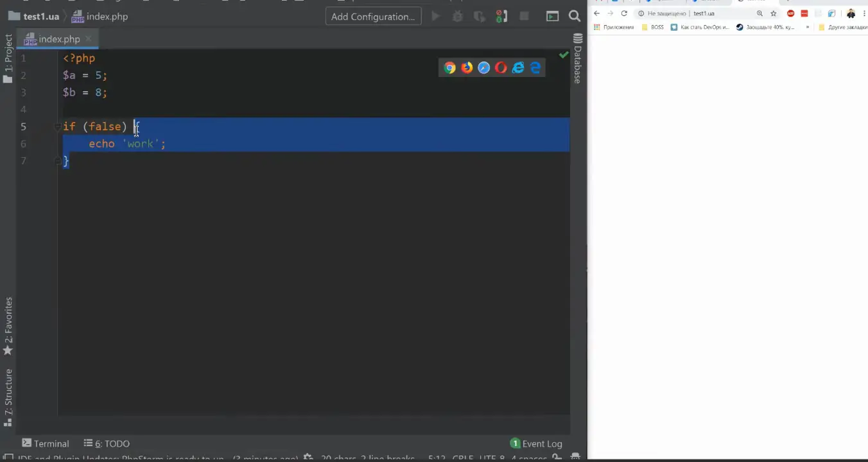The height and width of the screenshot is (462, 868).
Task: Bookmark this page with star icon
Action: point(773,13)
